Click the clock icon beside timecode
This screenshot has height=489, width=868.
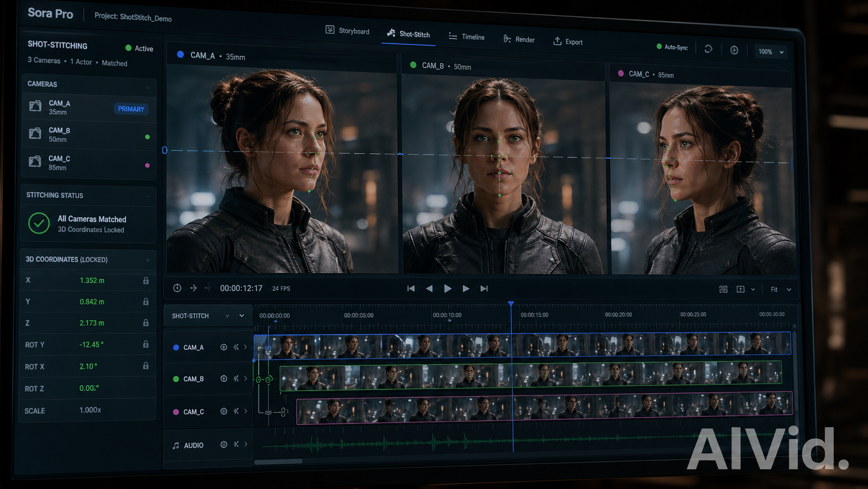(177, 288)
